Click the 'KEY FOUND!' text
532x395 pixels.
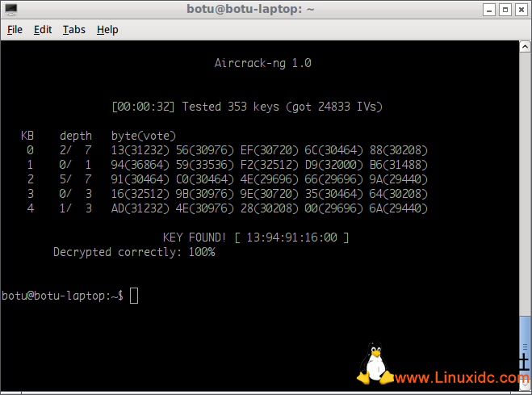pos(195,237)
